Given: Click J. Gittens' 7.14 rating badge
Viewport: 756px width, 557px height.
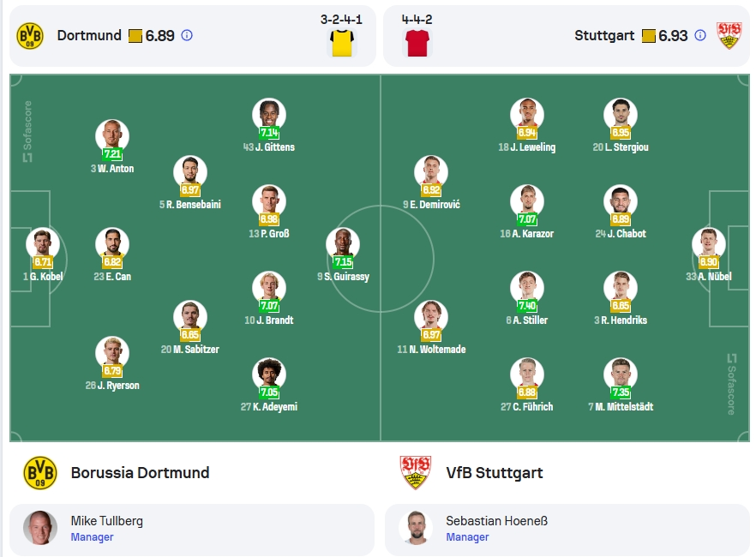Looking at the screenshot, I should point(269,133).
